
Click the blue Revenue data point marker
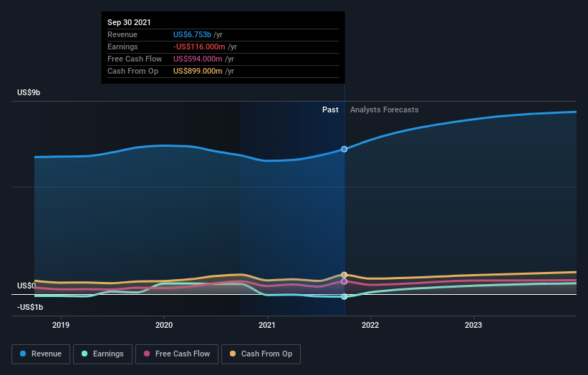344,149
